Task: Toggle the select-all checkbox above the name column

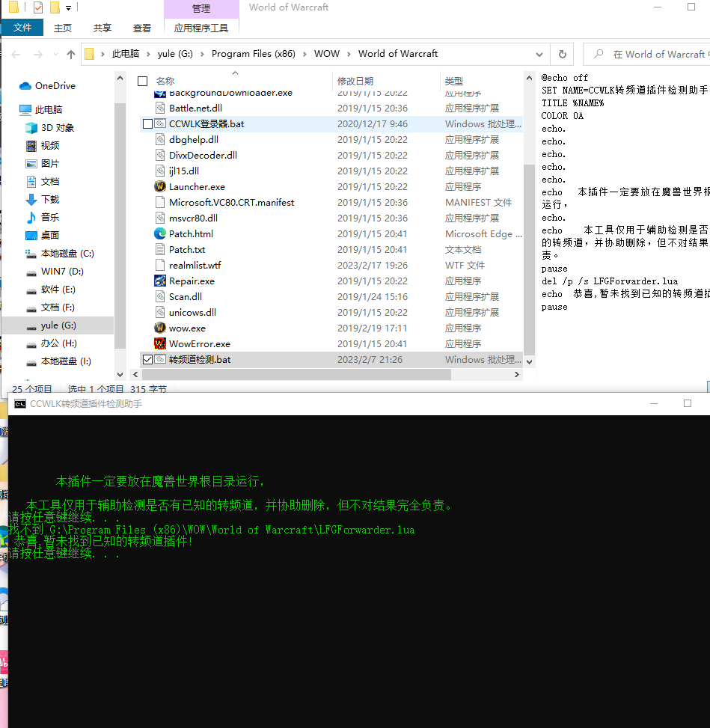Action: tap(141, 82)
